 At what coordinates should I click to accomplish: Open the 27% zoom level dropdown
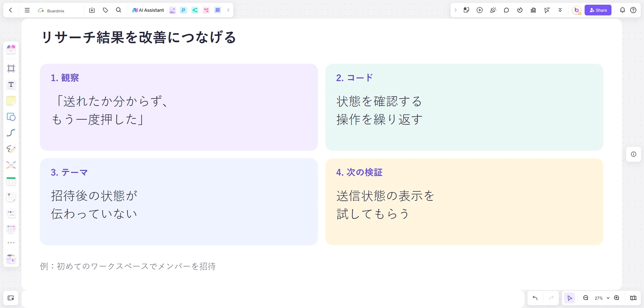(602, 298)
